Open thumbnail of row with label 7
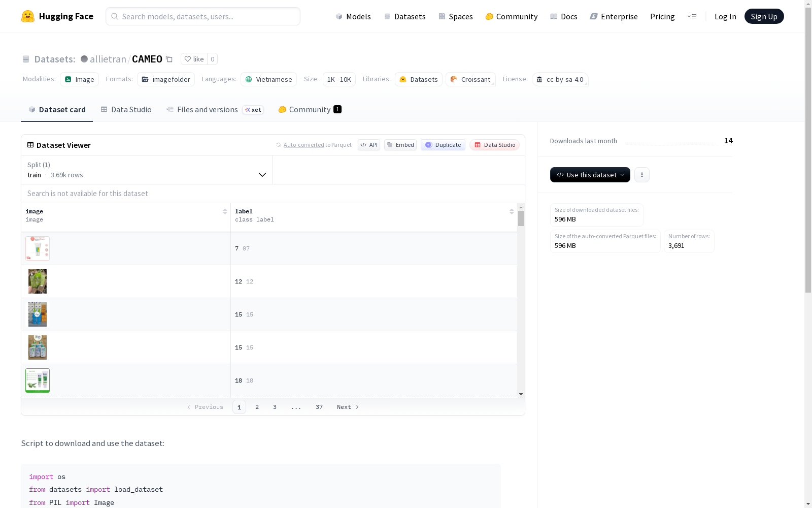 point(38,248)
